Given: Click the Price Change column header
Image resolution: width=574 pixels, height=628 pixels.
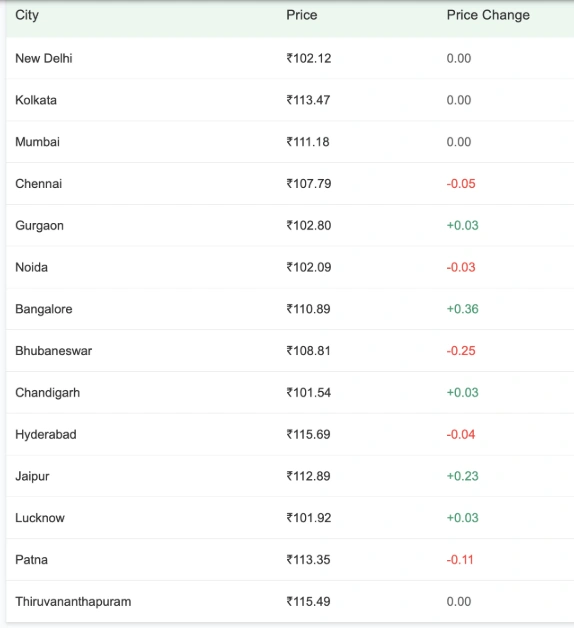Looking at the screenshot, I should [488, 16].
